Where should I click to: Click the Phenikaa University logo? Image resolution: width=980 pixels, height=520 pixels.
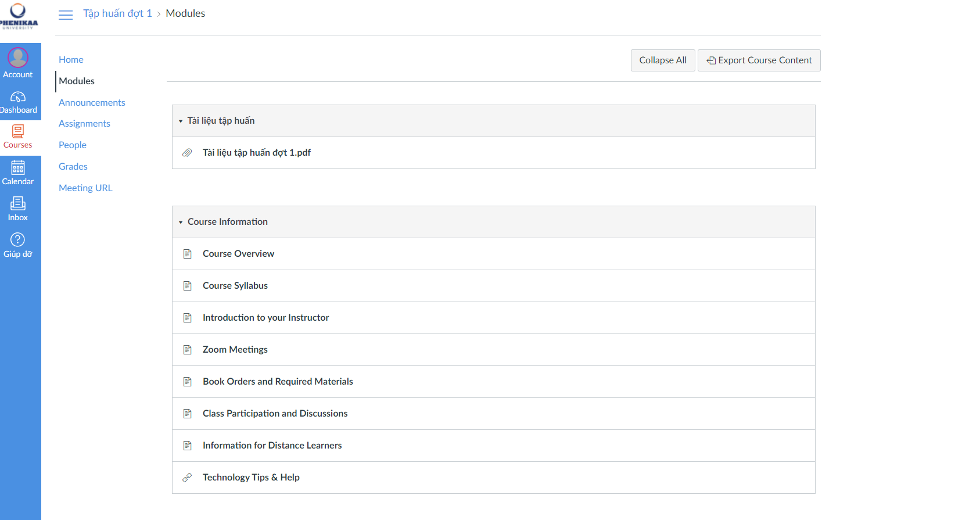pyautogui.click(x=18, y=16)
